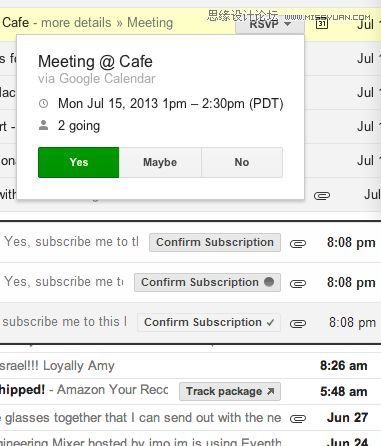Image resolution: width=381 pixels, height=446 pixels.
Task: Click attachment icon beside checked Confirm Subscription
Action: click(x=298, y=324)
